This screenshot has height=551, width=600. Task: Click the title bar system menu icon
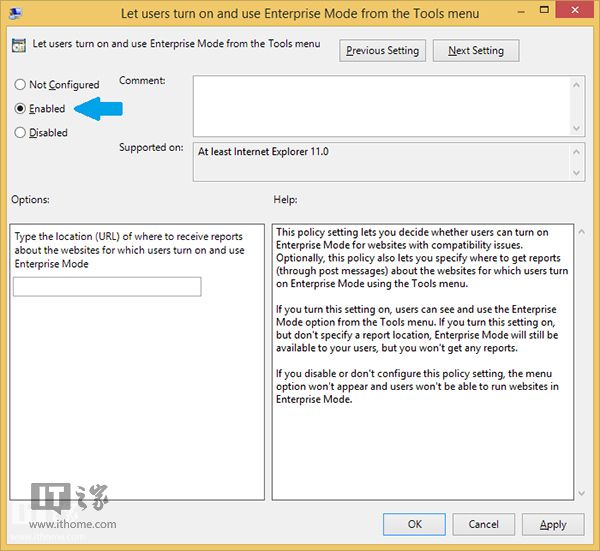[15, 13]
